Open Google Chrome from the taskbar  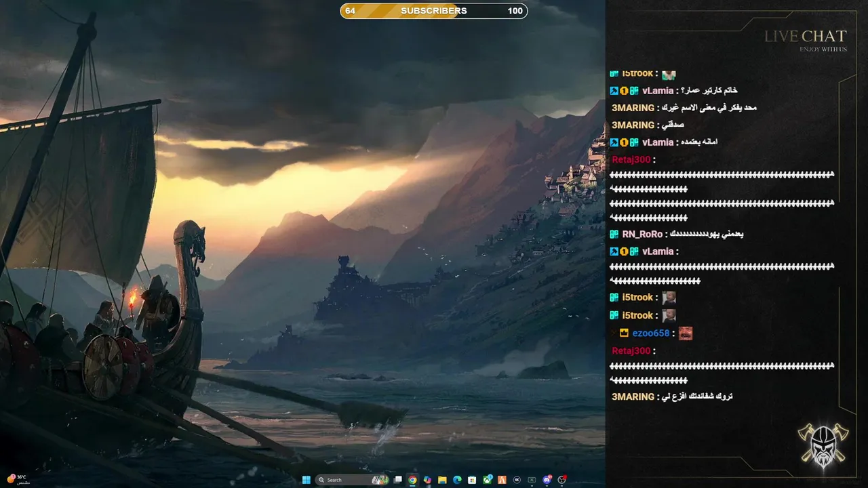point(412,480)
